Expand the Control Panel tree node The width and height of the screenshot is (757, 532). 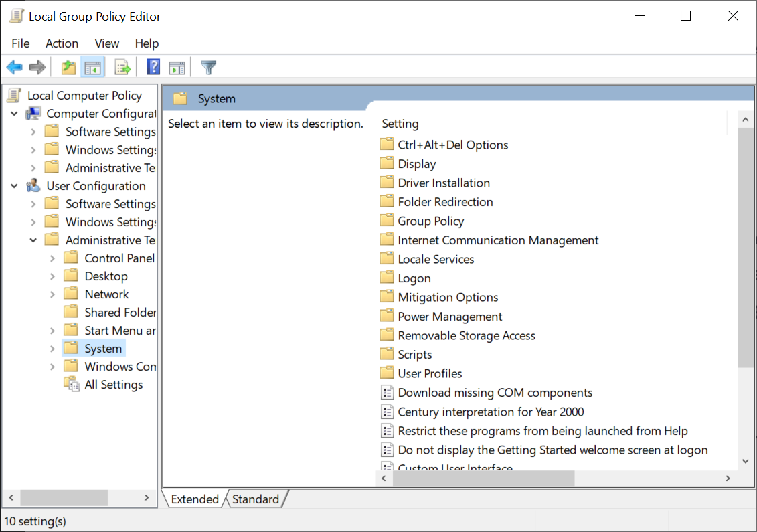52,258
